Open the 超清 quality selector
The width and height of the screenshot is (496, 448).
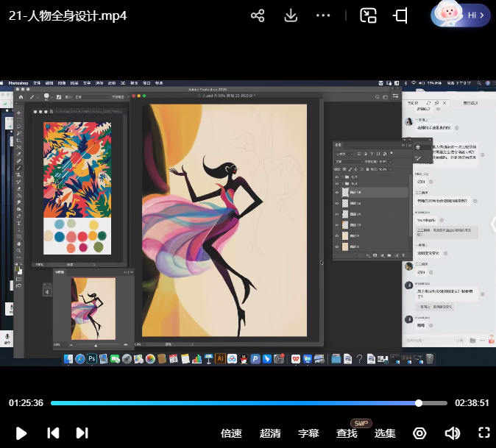click(270, 433)
